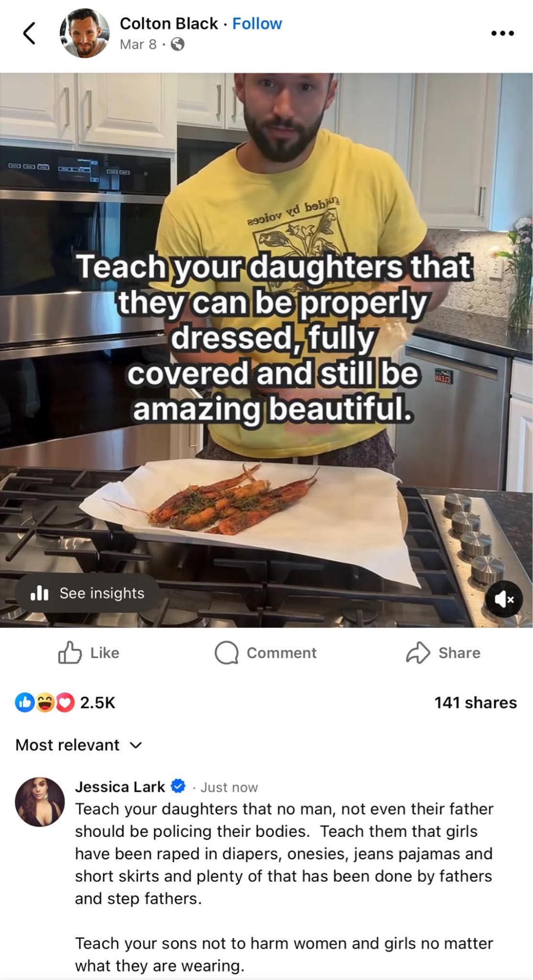Screen dimensions: 533x980
Task: Click the Comment speech bubble icon
Action: (x=226, y=653)
